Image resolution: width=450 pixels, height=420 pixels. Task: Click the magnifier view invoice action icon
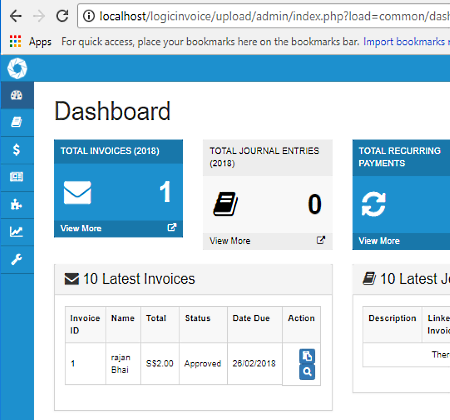click(x=307, y=372)
